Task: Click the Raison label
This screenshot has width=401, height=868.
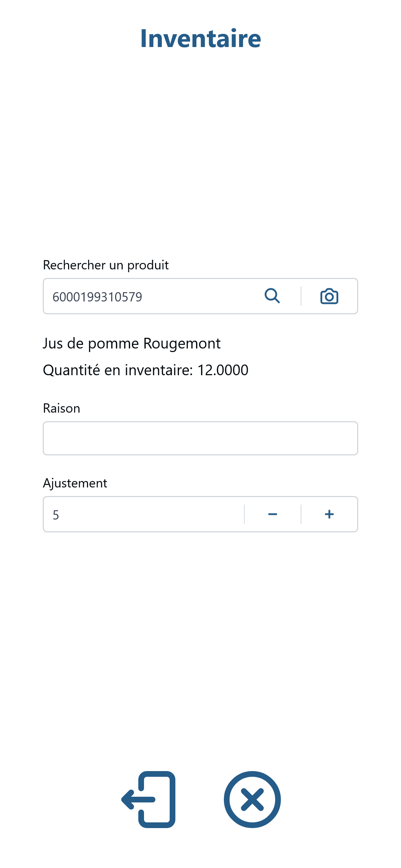Action: tap(62, 408)
